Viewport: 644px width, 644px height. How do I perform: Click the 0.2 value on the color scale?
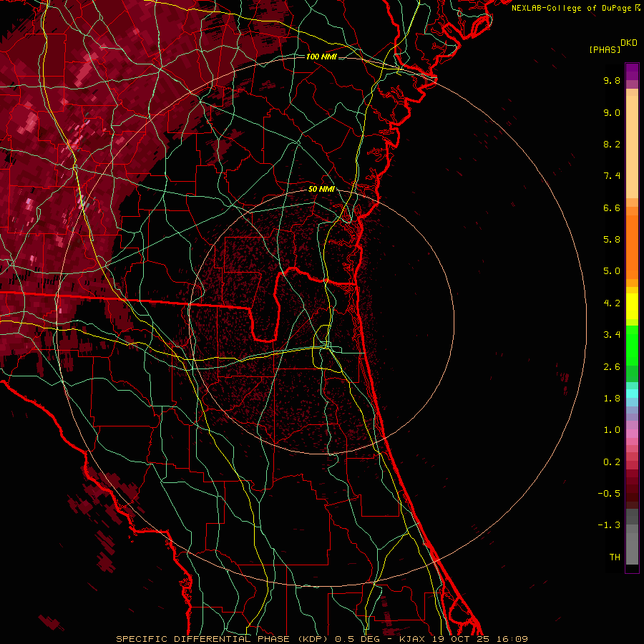pyautogui.click(x=612, y=462)
